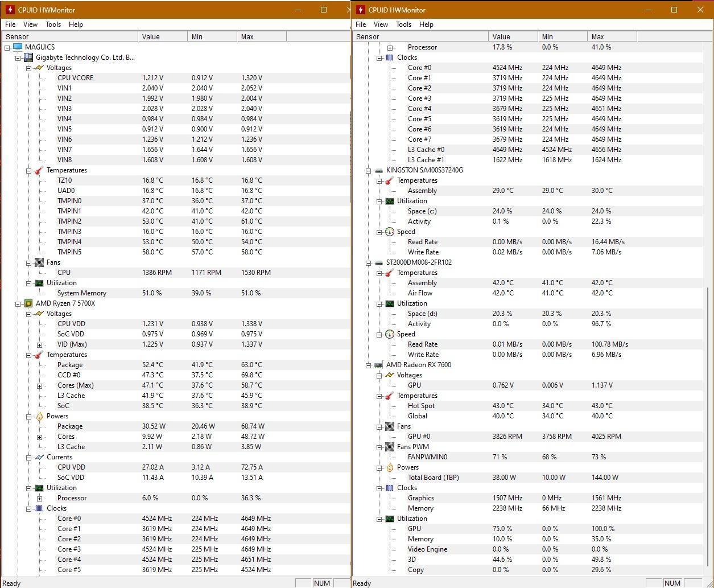Click the Radeon Fans PWM icon
The width and height of the screenshot is (714, 588).
389,447
